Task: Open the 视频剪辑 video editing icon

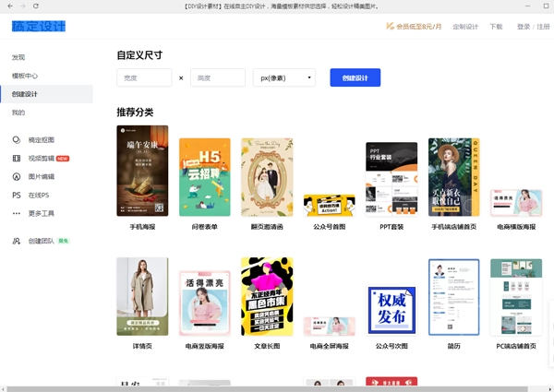Action: click(17, 159)
